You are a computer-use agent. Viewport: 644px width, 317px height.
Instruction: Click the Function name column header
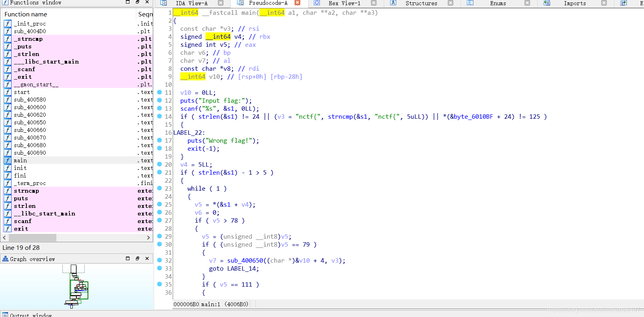pos(69,14)
